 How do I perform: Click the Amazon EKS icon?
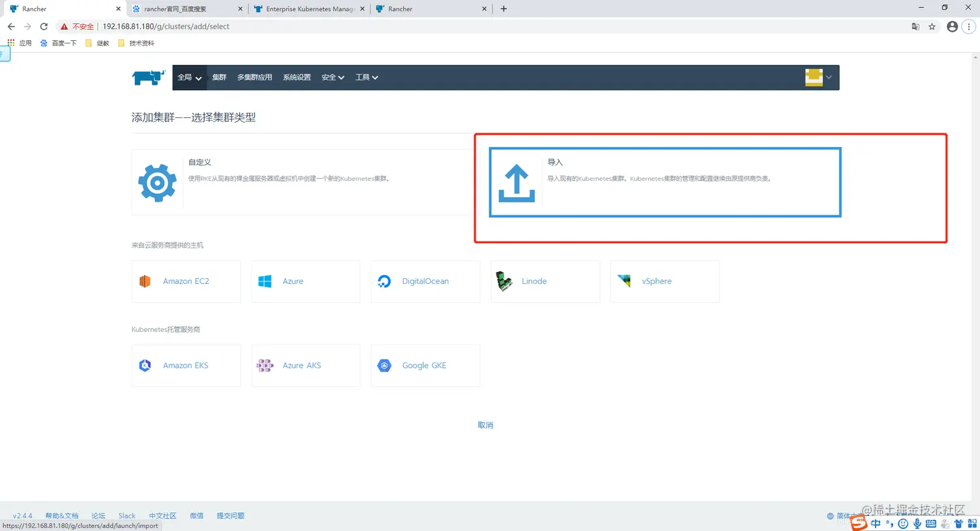tap(145, 366)
